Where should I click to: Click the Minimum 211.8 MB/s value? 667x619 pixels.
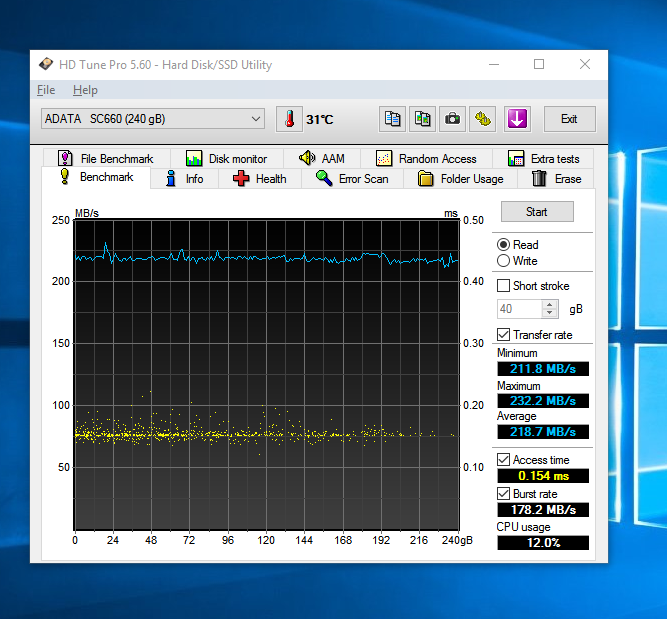pyautogui.click(x=543, y=368)
